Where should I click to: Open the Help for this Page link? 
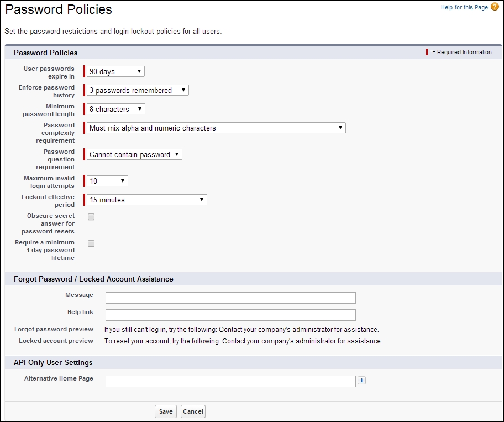point(464,7)
